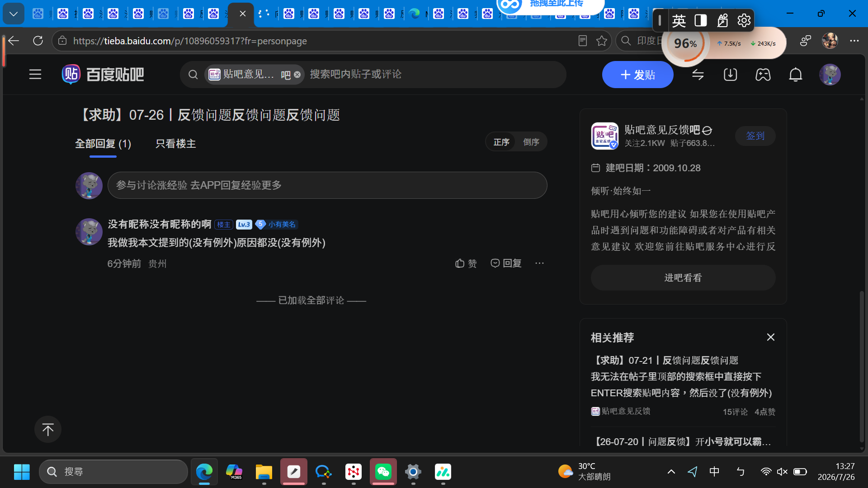The image size is (868, 488).
Task: Open the browser profile avatar
Action: click(830, 41)
